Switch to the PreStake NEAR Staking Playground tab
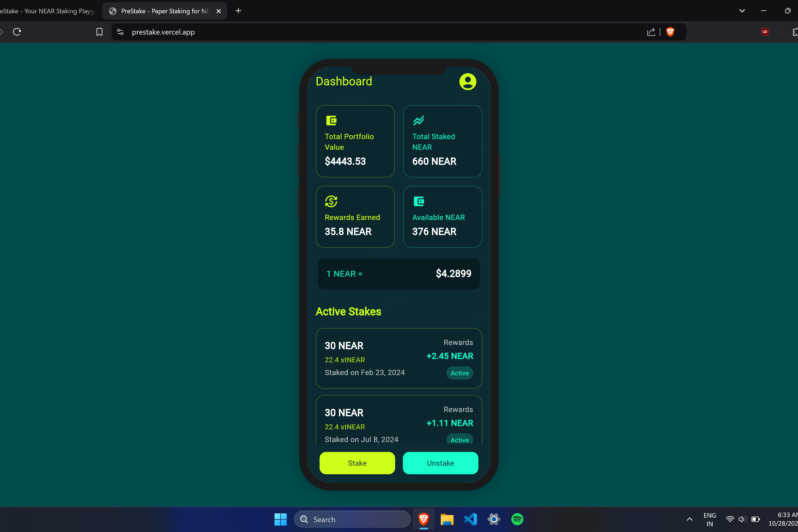 [x=48, y=11]
